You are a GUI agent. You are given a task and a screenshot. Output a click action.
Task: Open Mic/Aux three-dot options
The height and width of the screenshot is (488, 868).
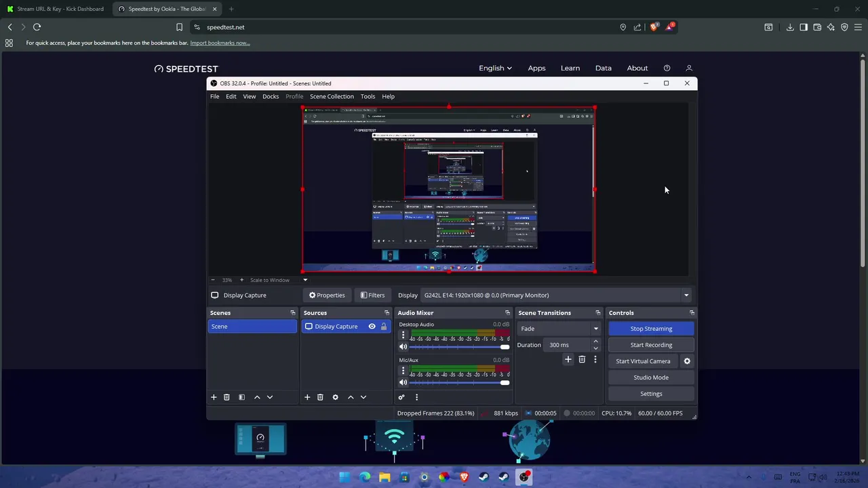pyautogui.click(x=403, y=371)
